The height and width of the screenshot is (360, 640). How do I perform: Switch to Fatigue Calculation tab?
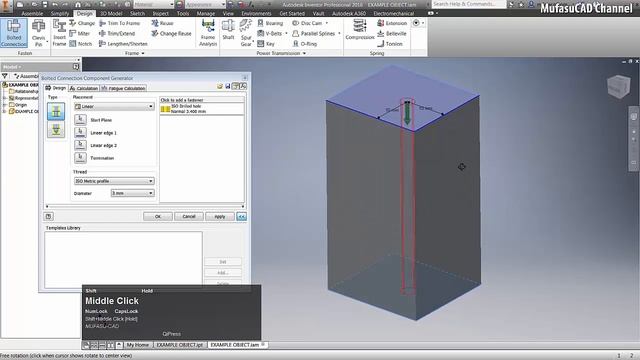(x=123, y=88)
